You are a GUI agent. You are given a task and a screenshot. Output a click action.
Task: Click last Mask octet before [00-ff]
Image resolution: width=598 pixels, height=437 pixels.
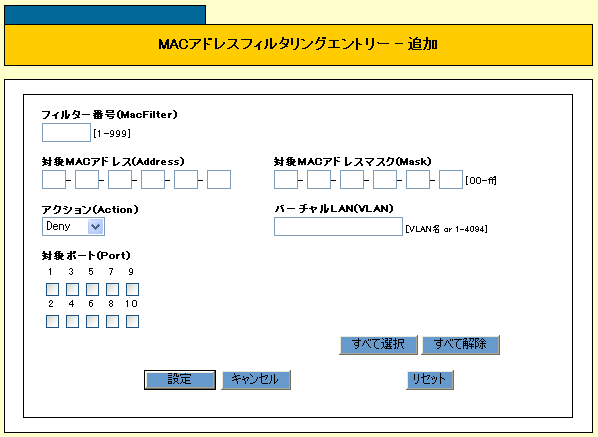click(x=451, y=180)
